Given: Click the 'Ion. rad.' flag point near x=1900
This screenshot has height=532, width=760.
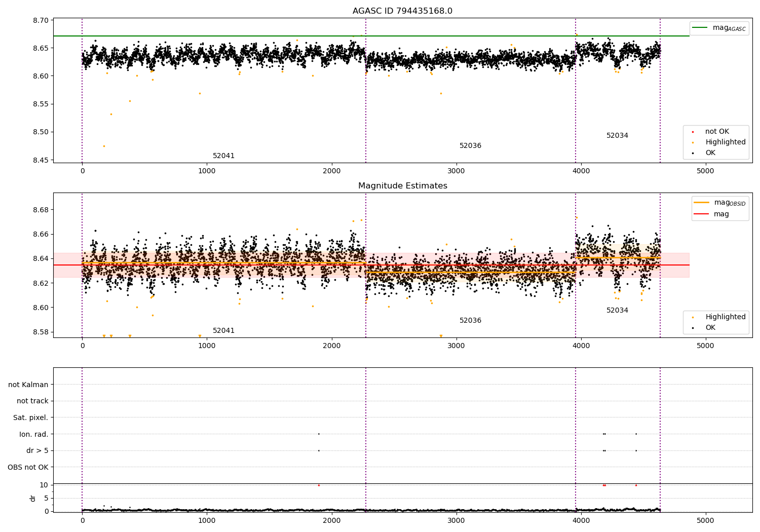Looking at the screenshot, I should pos(319,434).
